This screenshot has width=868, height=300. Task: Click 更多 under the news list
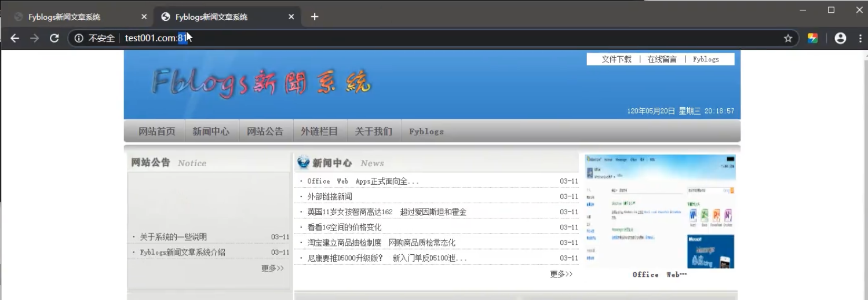tap(561, 274)
